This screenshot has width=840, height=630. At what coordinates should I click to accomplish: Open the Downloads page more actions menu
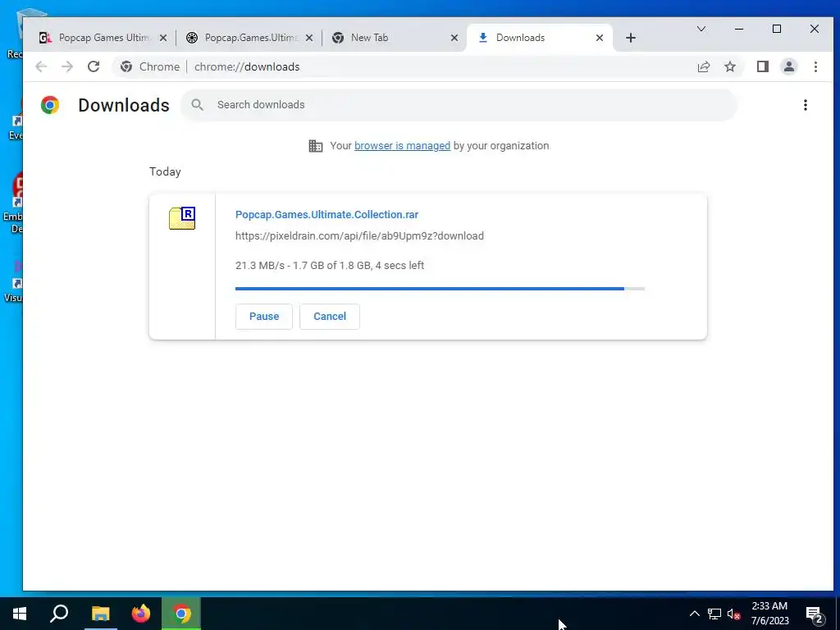coord(806,105)
